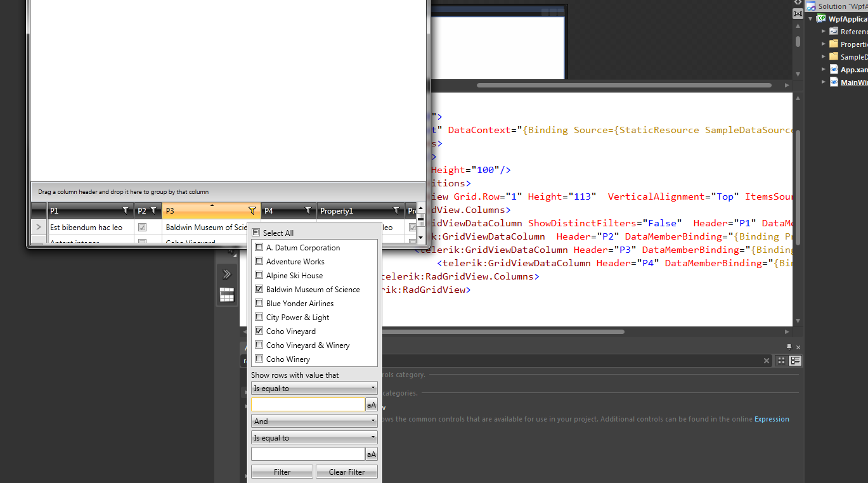Switch Assets panel to list mode
Screen dimensions: 868x483
tap(795, 361)
